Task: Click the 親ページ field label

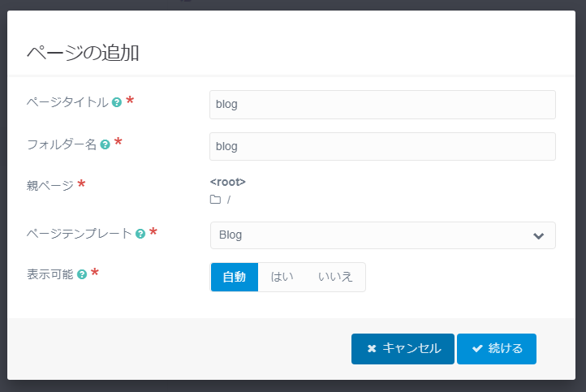Action: click(50, 186)
